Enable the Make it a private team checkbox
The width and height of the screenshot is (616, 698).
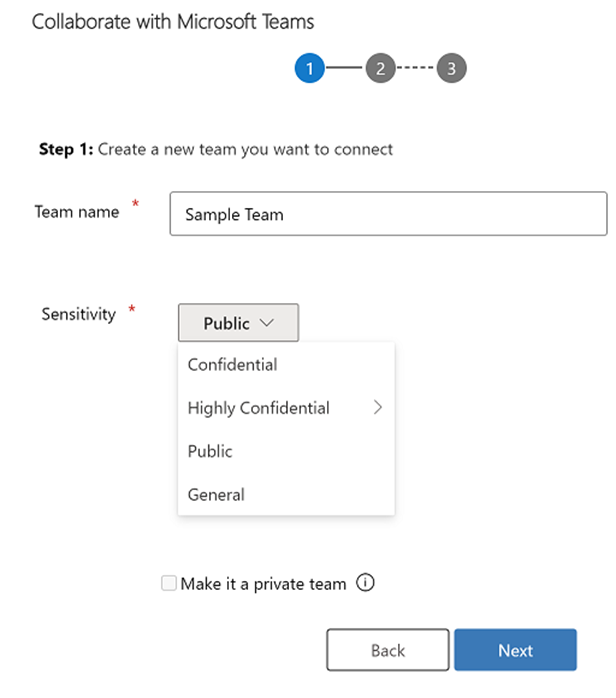click(169, 583)
